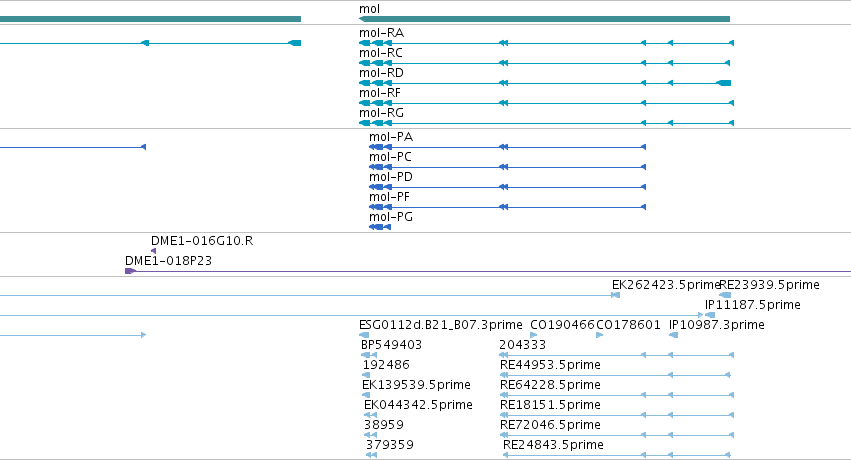Select the DME1-018P23 feature start block
This screenshot has width=851, height=460.
130,271
